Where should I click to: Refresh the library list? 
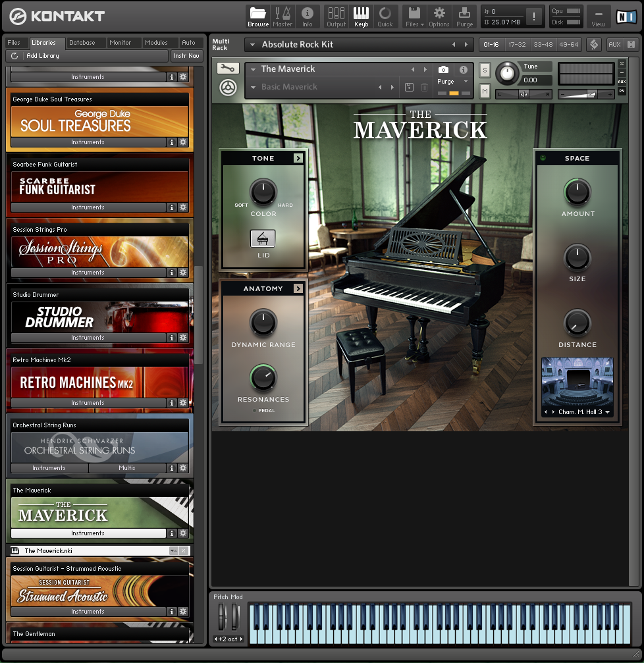pyautogui.click(x=14, y=56)
